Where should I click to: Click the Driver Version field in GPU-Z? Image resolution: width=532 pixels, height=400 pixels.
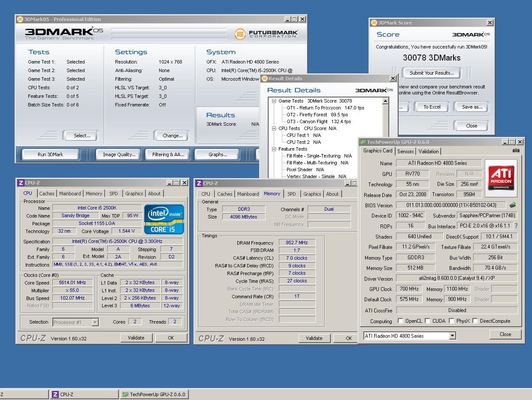457,279
